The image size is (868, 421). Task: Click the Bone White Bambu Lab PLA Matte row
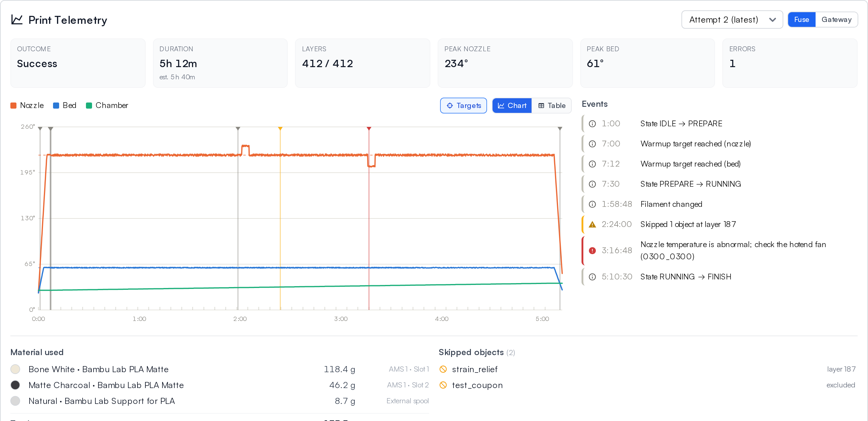[220, 369]
